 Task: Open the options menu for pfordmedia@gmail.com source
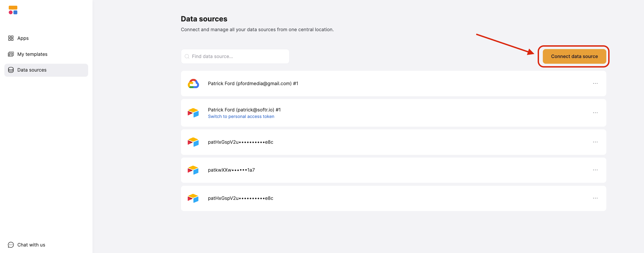(595, 84)
